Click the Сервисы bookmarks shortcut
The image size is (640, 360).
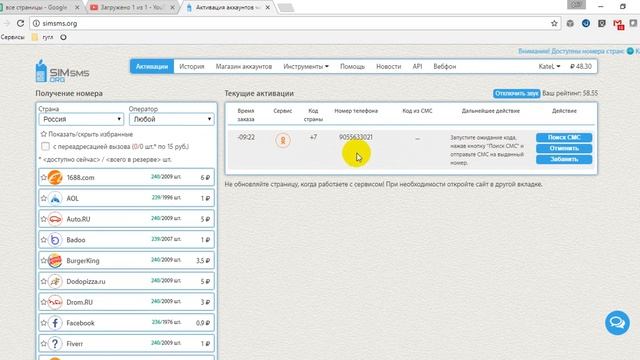(13, 37)
